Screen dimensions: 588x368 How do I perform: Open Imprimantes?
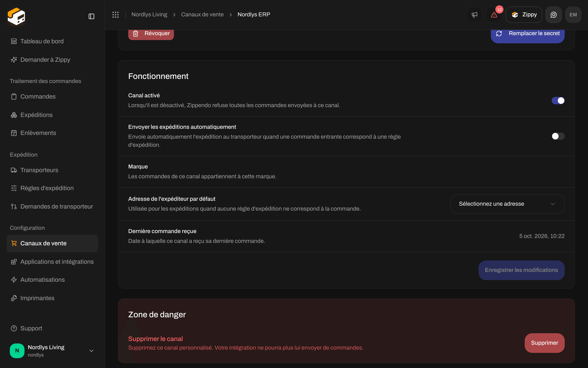tap(52, 298)
